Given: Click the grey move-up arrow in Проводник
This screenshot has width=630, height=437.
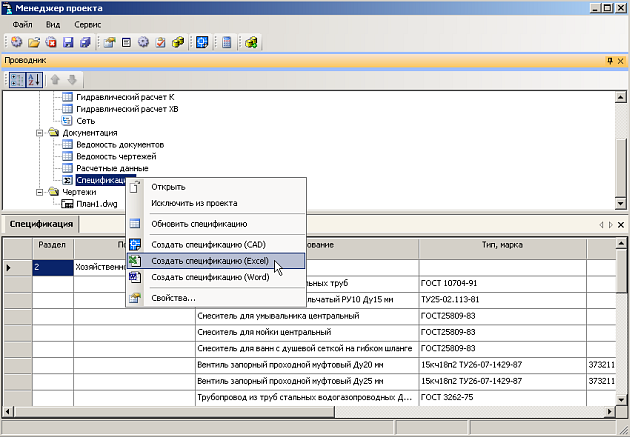Looking at the screenshot, I should point(55,80).
